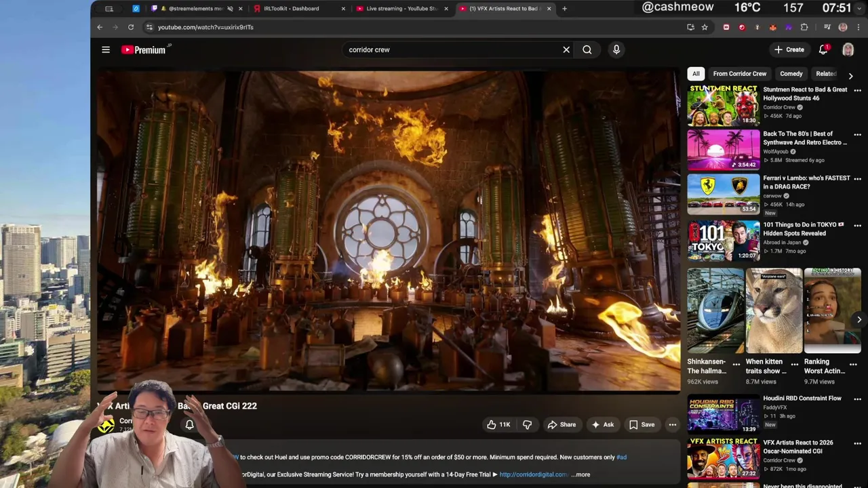Close the Live streaming tab
This screenshot has height=488, width=868.
446,9
